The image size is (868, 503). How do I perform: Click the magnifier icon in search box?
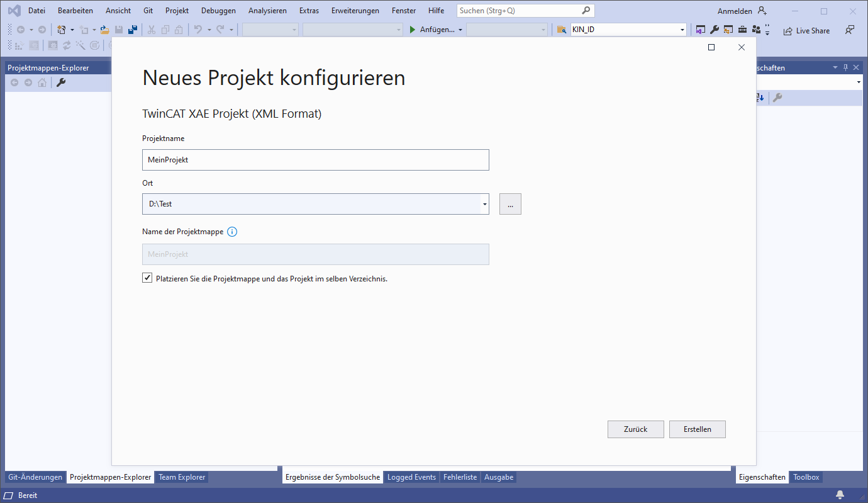(x=586, y=10)
